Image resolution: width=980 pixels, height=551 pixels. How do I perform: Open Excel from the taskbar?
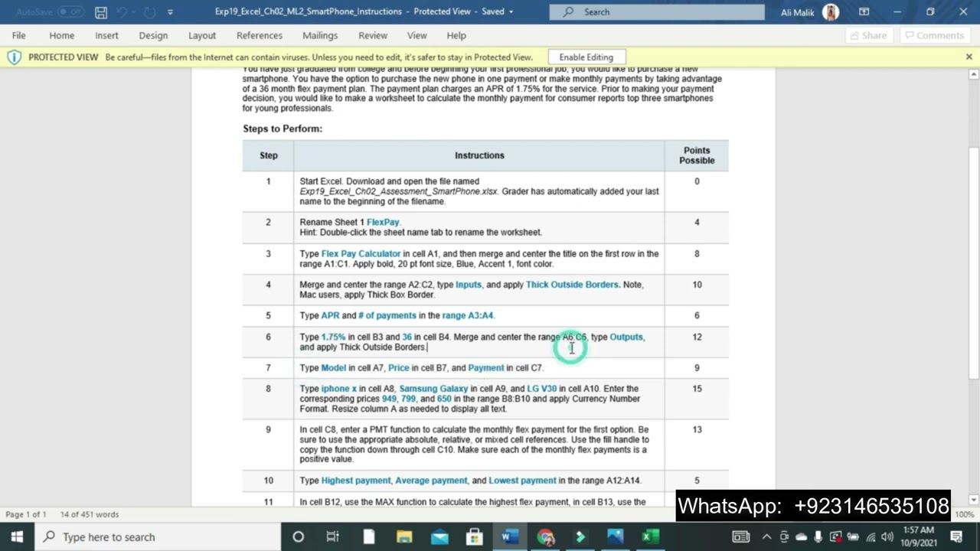click(x=651, y=536)
